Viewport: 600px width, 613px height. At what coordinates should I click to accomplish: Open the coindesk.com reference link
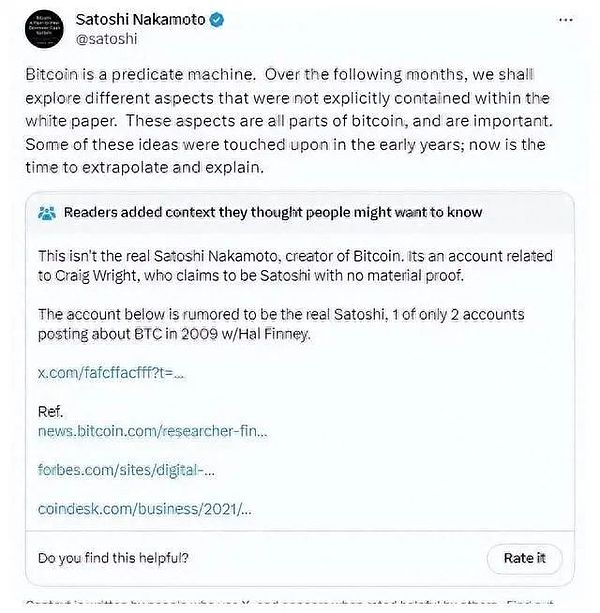click(x=144, y=508)
